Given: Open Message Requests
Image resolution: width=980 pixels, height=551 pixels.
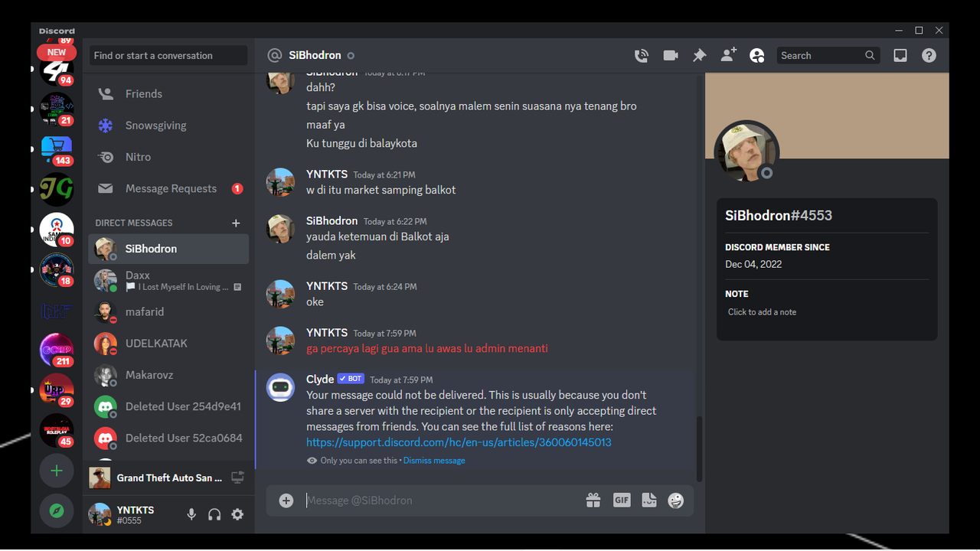Looking at the screenshot, I should coord(168,188).
